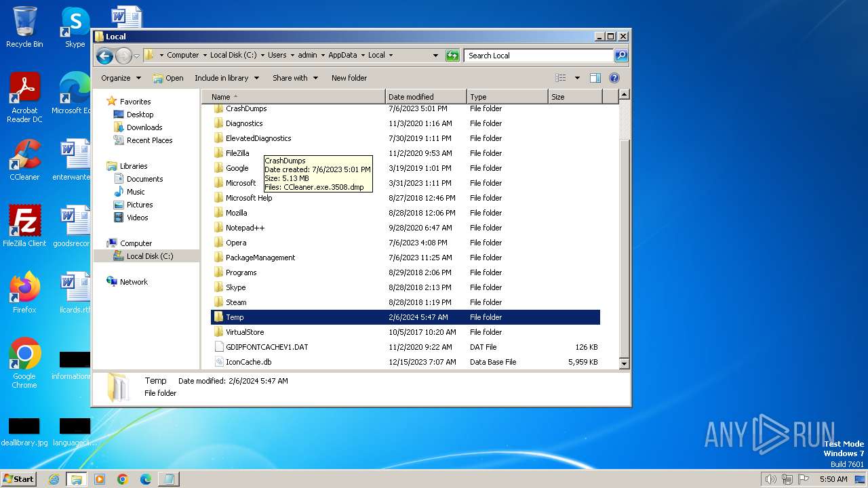This screenshot has height=488, width=868.
Task: Create a New folder
Action: coord(349,78)
